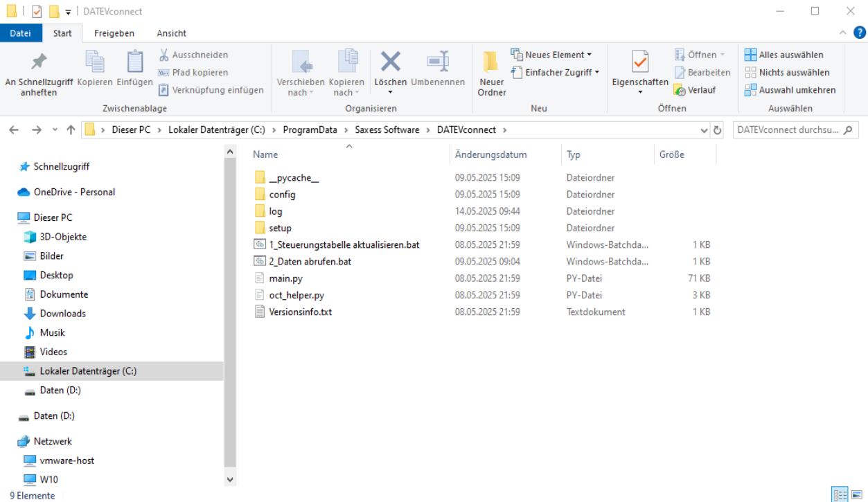Click the navigation pane vertical scrollbar
This screenshot has width=868, height=502.
(x=230, y=312)
